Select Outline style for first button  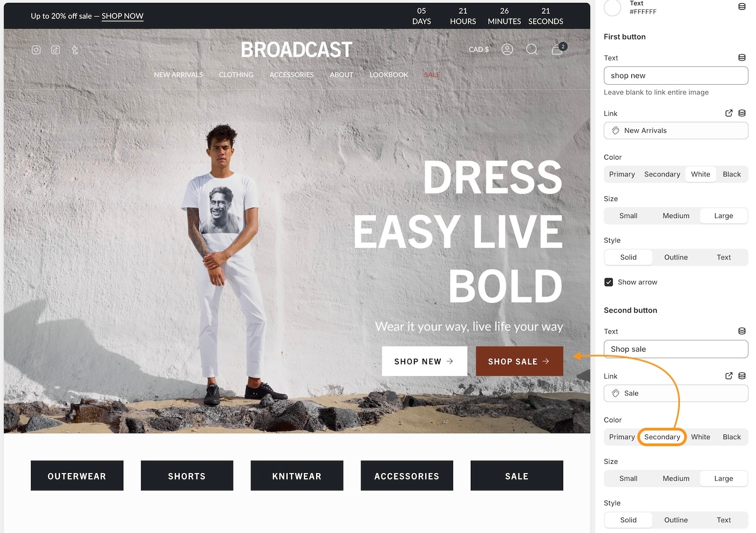pyautogui.click(x=676, y=257)
